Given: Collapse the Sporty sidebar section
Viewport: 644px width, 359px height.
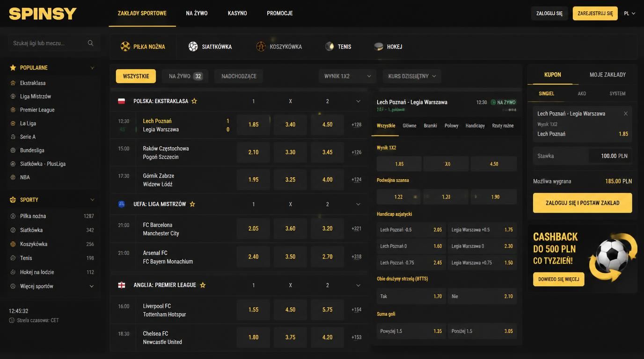Looking at the screenshot, I should (92, 200).
